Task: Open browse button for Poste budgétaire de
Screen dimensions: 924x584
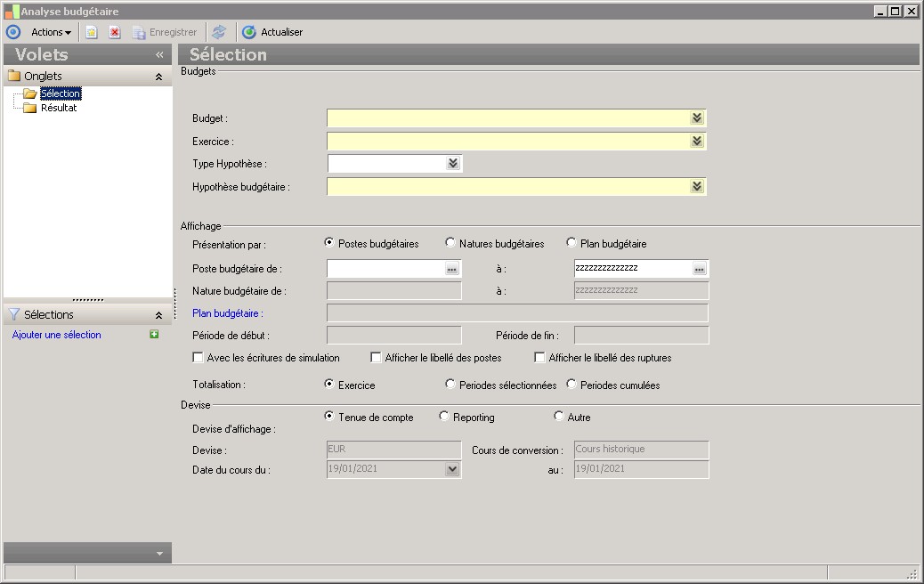Action: (x=452, y=268)
